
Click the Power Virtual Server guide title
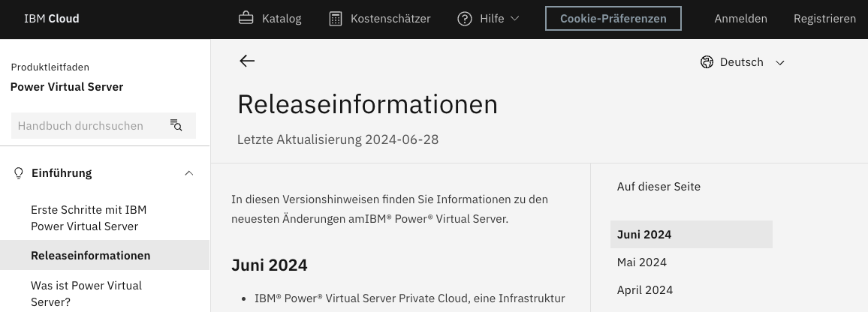pos(67,87)
